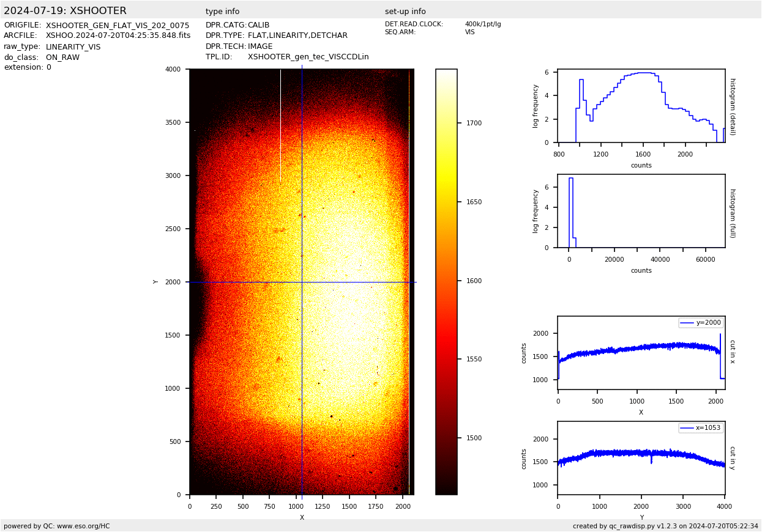Click the x=1053 legend entry
762x532 pixels.
pyautogui.click(x=701, y=428)
